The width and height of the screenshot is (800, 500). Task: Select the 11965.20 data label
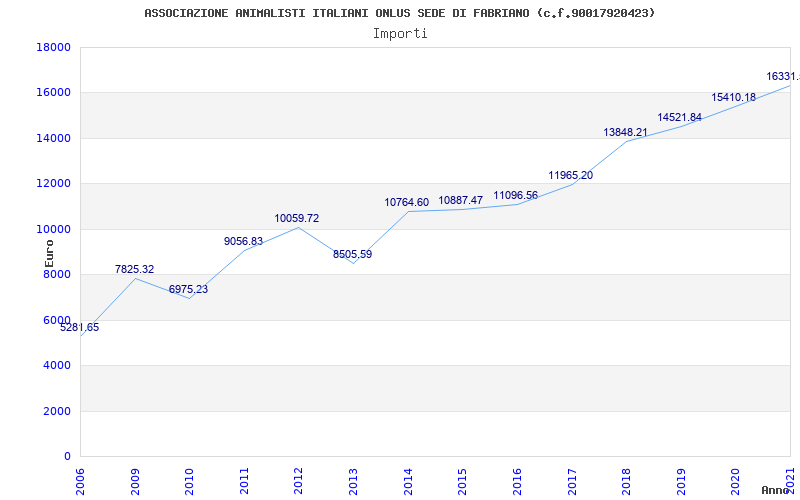click(x=570, y=176)
